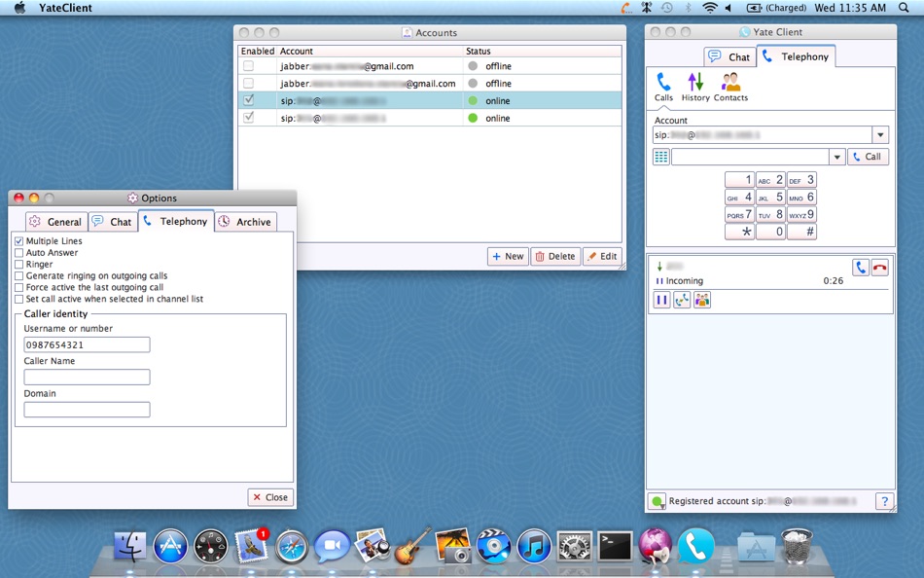This screenshot has width=924, height=578.
Task: Open App Store from the Dock
Action: coord(170,546)
